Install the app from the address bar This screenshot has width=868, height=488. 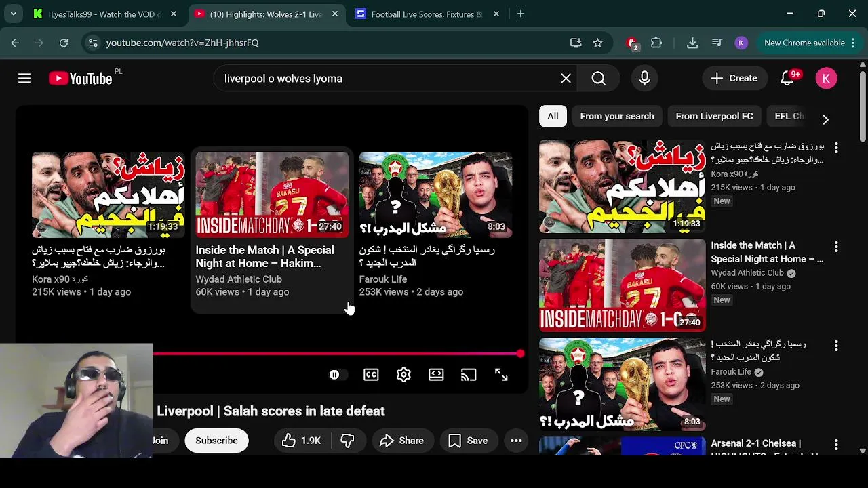tap(576, 43)
